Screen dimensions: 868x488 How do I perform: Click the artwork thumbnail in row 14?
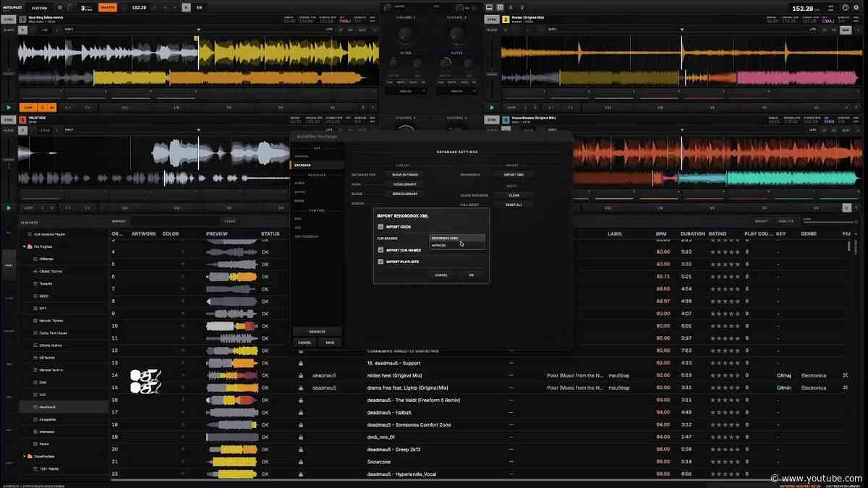pyautogui.click(x=145, y=375)
